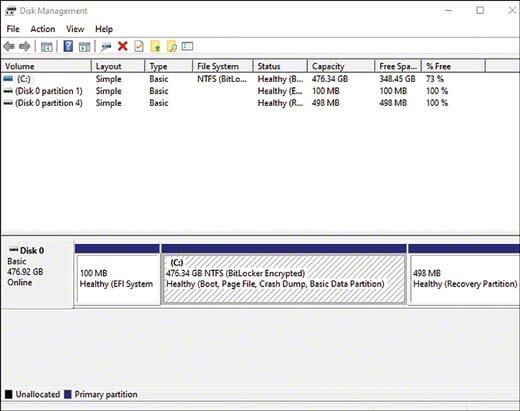Click the Show/Hide Action Pane icon
This screenshot has height=411, width=520.
(84, 46)
